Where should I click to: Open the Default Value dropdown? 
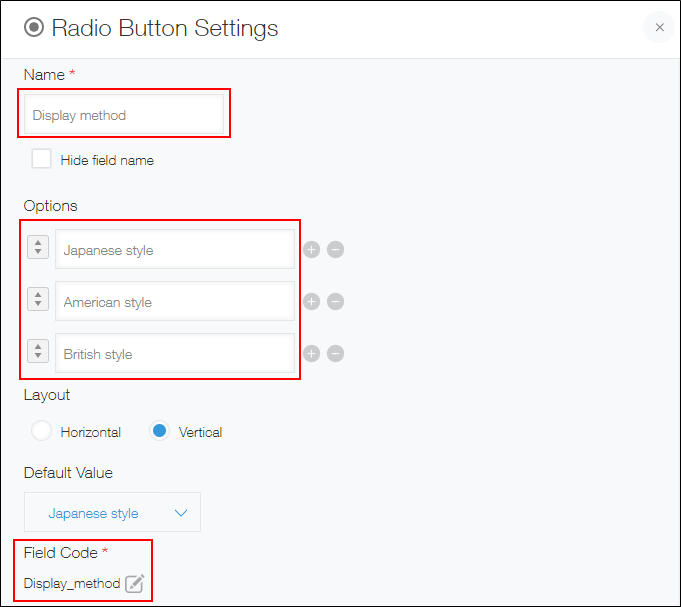(112, 513)
